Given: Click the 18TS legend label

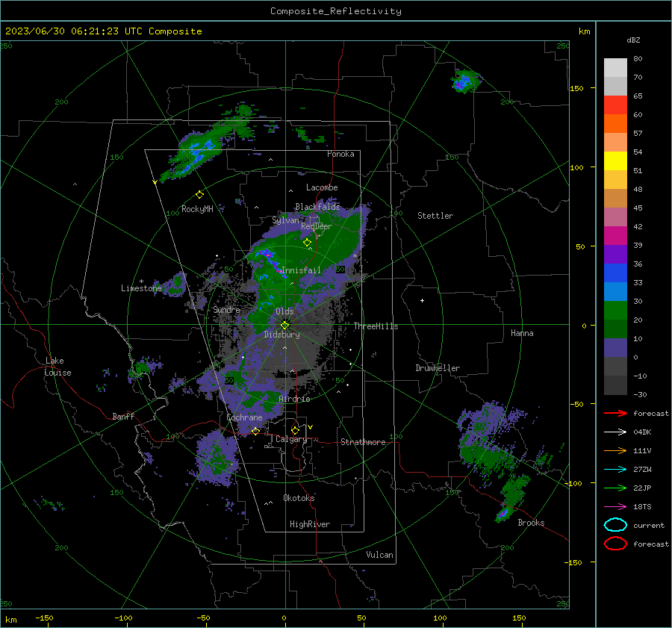Looking at the screenshot, I should click(x=642, y=507).
